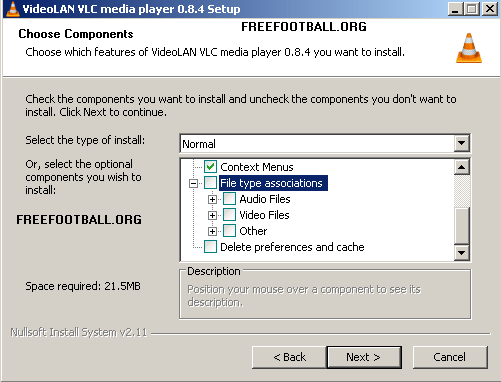Screen dimensions: 501x382
Task: Cancel the VLC setup
Action: pyautogui.click(x=450, y=357)
